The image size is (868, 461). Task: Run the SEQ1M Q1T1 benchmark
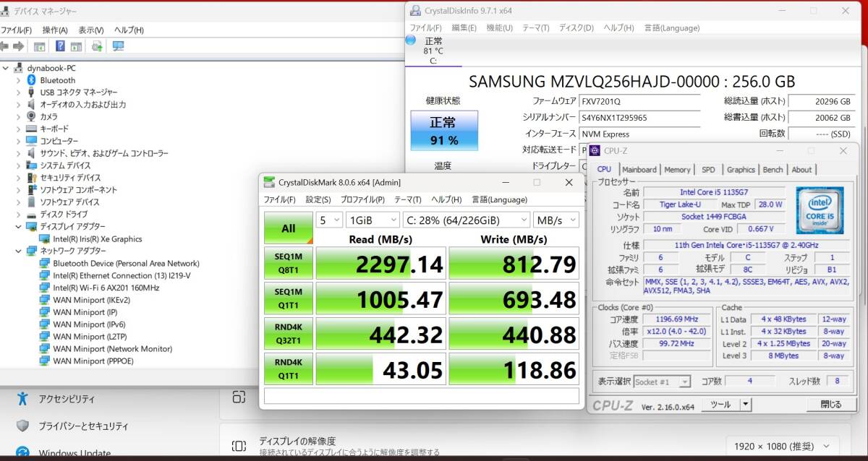click(x=288, y=298)
